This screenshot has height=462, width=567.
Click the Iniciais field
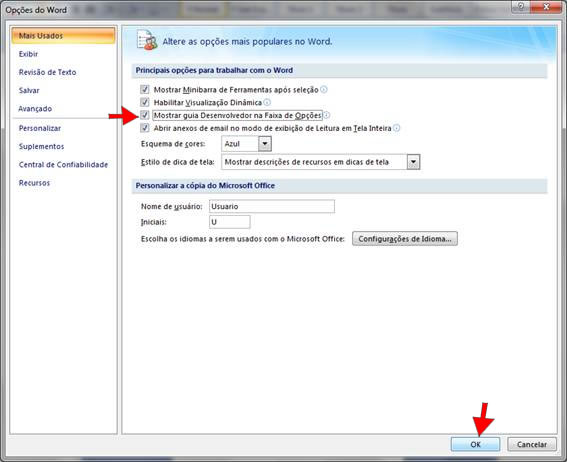[229, 222]
